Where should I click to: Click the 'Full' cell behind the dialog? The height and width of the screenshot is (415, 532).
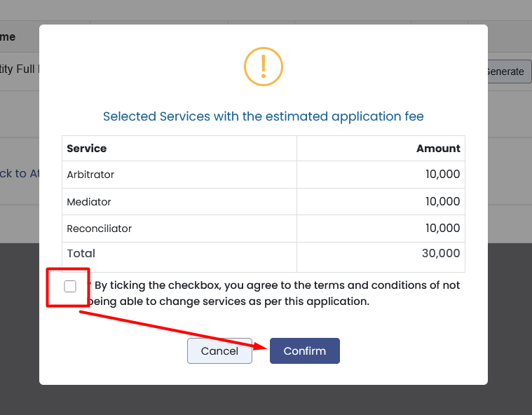pos(20,69)
